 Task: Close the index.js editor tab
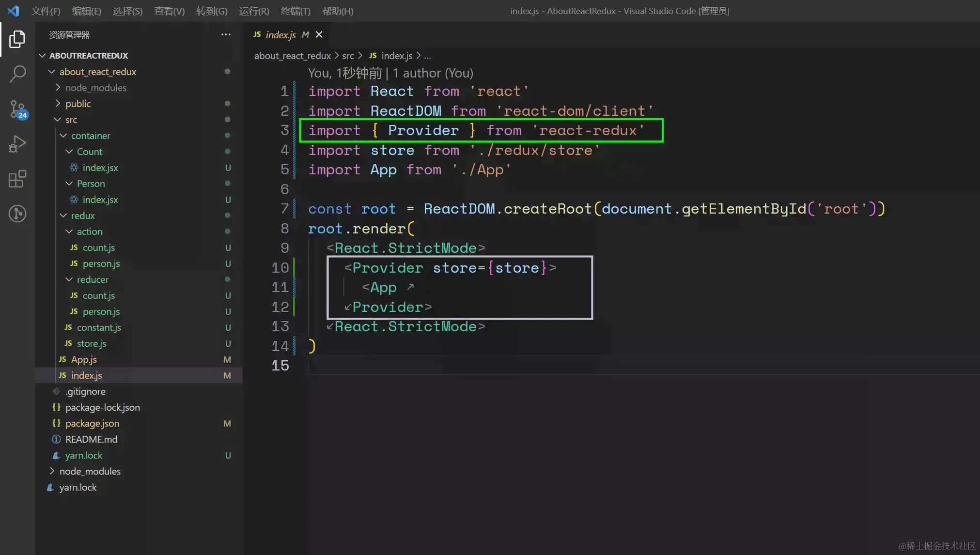319,34
